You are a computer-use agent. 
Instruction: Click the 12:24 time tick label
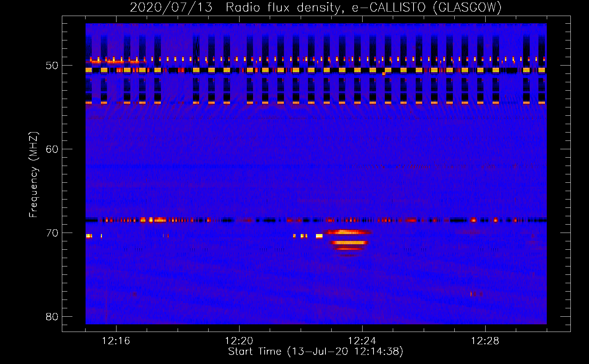(362, 341)
